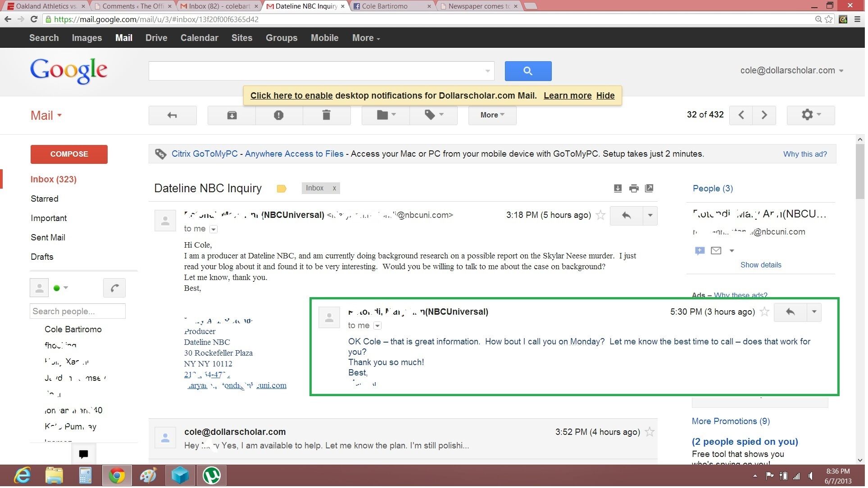Click the back to inbox arrow button
Viewport: 868px width, 488px height.
(x=173, y=116)
